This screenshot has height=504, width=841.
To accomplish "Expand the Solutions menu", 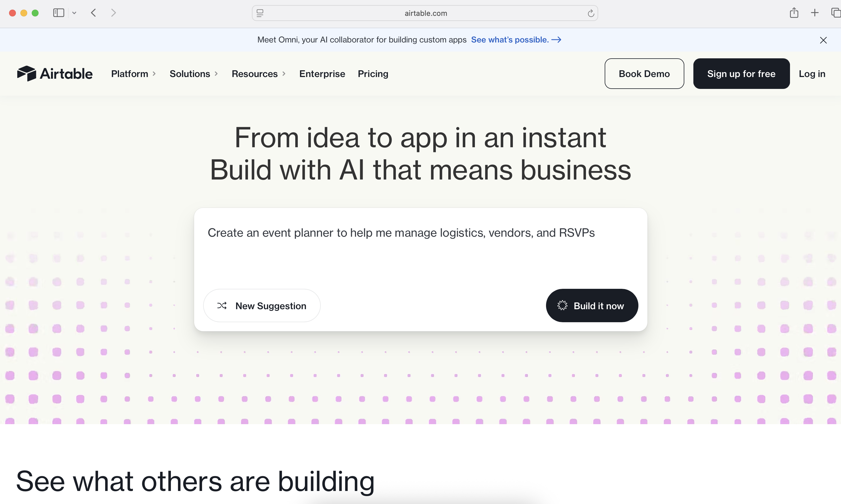I will 193,74.
